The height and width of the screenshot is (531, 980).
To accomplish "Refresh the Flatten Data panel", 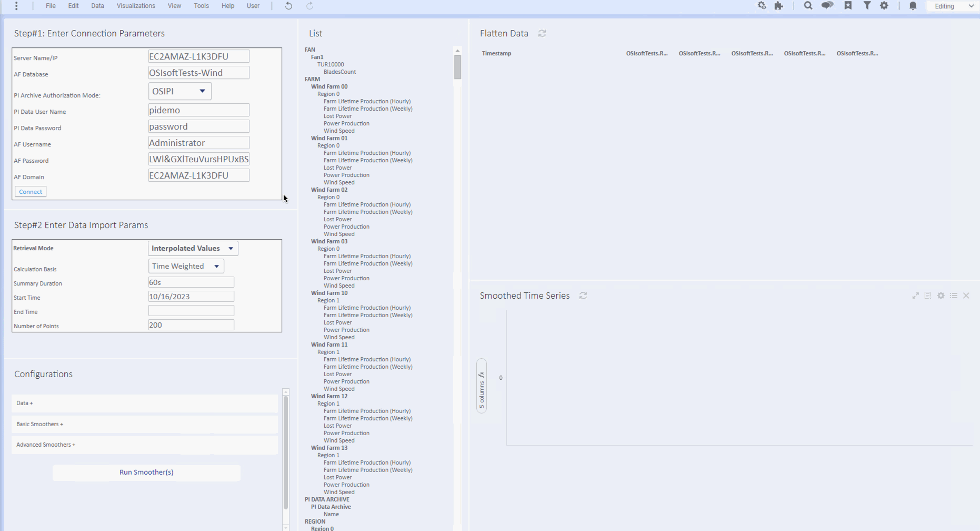I will pos(542,33).
